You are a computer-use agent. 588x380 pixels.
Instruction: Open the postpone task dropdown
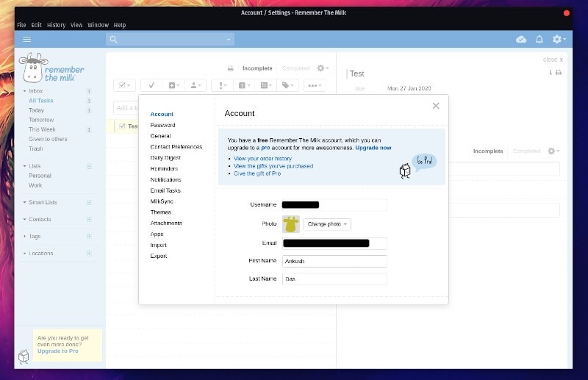click(x=173, y=85)
